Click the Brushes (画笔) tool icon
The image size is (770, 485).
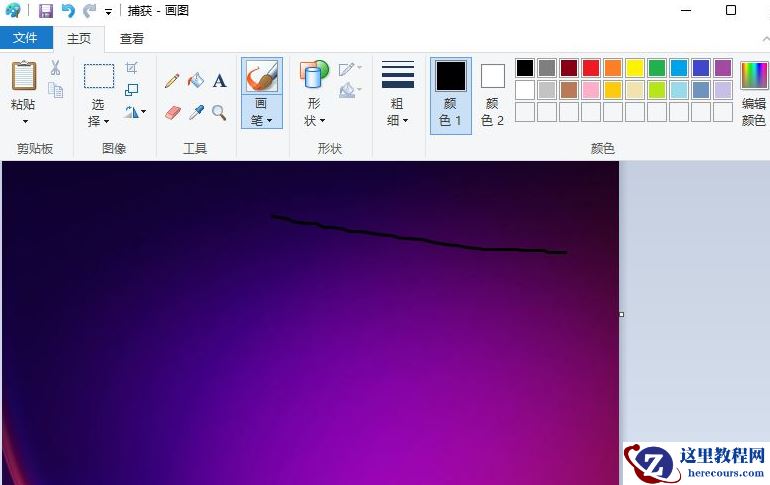coord(262,77)
